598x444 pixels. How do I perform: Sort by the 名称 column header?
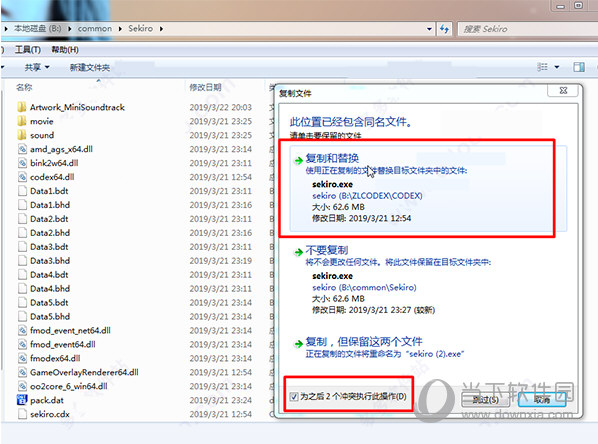coord(24,87)
